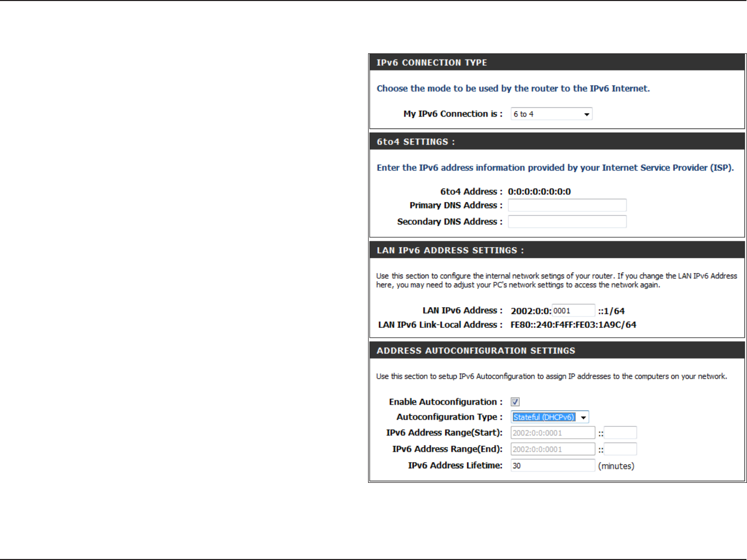Click the Secondary DNS Address label
747x560 pixels.
450,222
